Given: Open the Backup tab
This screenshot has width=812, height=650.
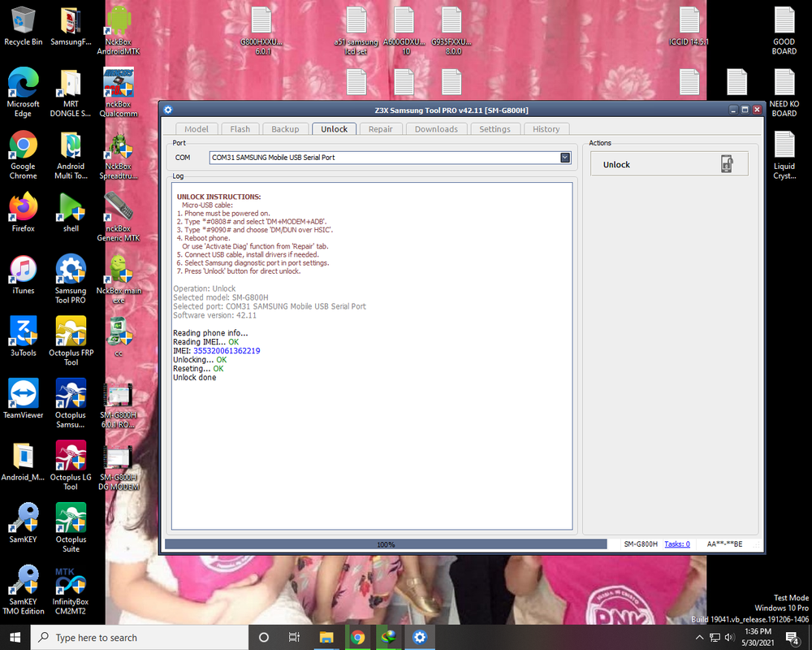Looking at the screenshot, I should (x=285, y=129).
